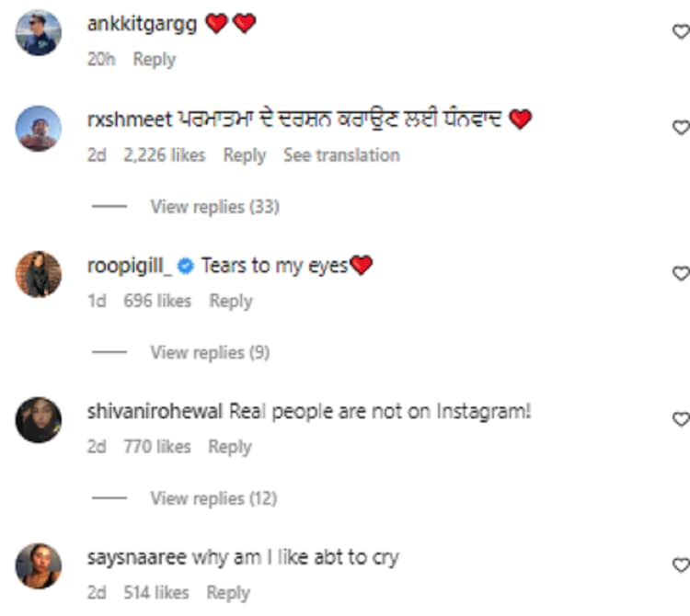Like saysnaaree's comment using the heart

pyautogui.click(x=681, y=565)
